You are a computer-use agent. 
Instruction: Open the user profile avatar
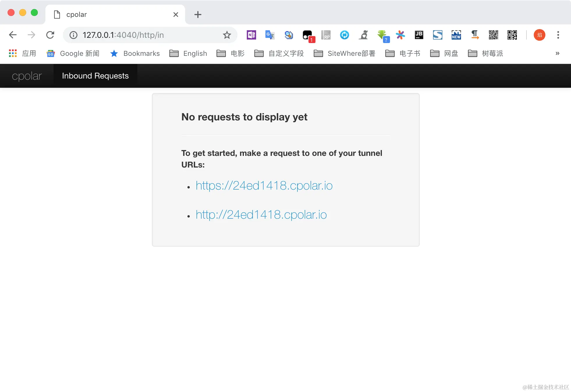pos(539,35)
